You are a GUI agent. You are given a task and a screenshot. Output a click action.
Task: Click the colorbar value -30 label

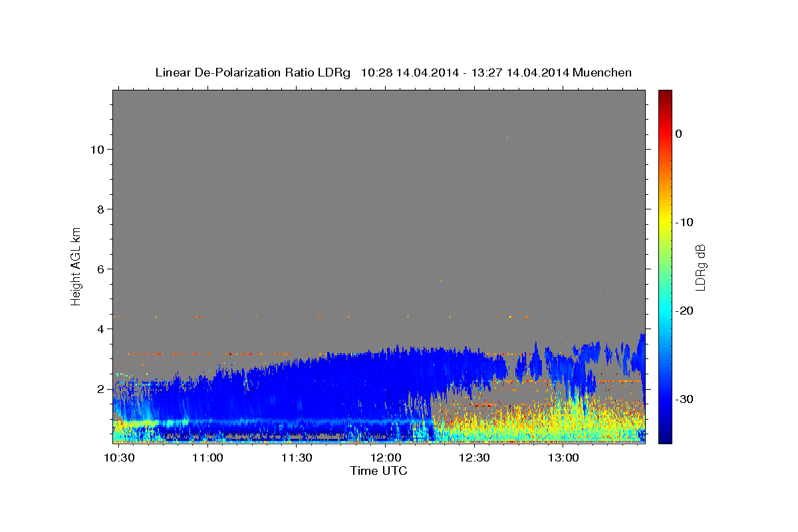click(684, 399)
